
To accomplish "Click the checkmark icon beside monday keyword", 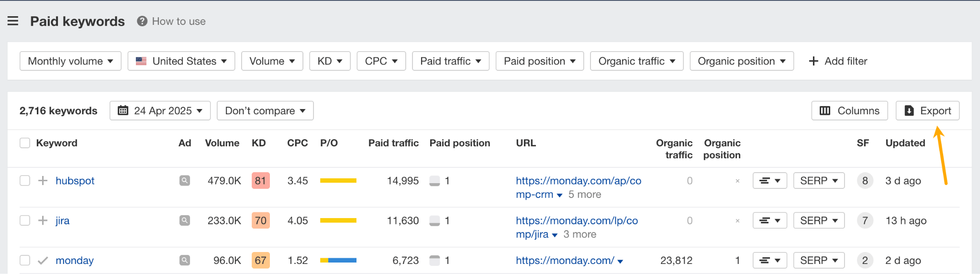I will [x=43, y=260].
